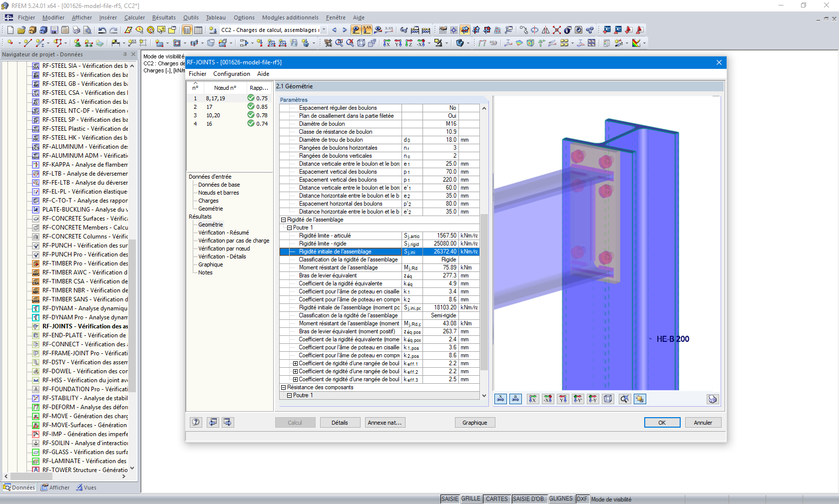Click the Mirror tool icon in the toolbar
The image size is (839, 504).
point(545,30)
